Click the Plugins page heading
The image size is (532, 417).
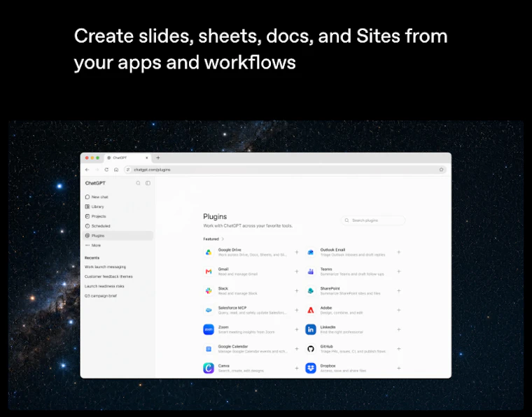tap(215, 217)
